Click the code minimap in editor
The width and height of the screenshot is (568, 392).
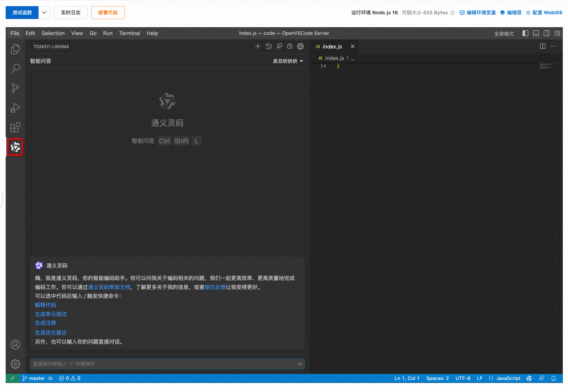tap(548, 66)
